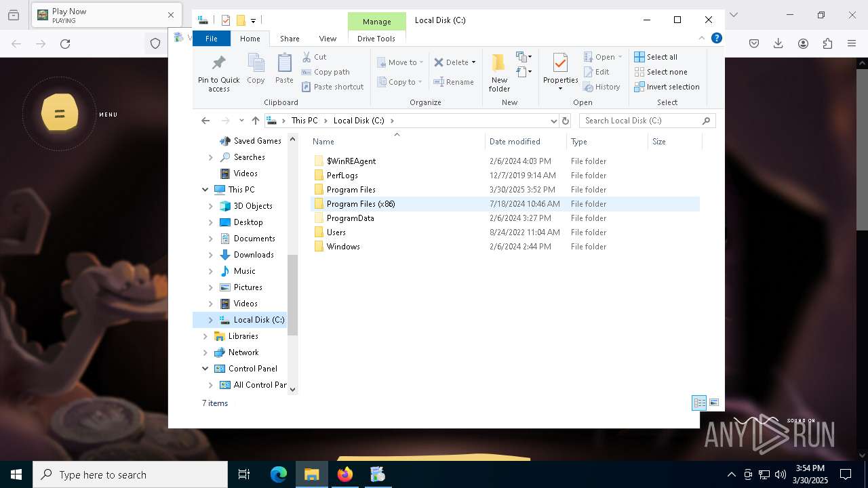Image resolution: width=868 pixels, height=488 pixels.
Task: Open the Move to dropdown
Action: point(400,62)
